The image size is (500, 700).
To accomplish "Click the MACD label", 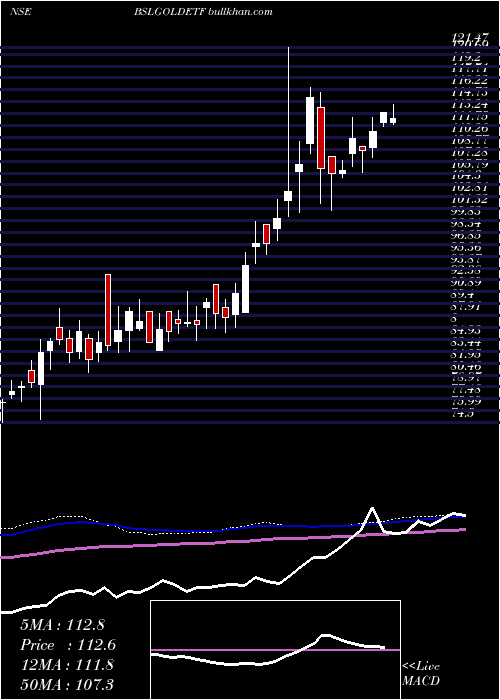I will (x=421, y=681).
